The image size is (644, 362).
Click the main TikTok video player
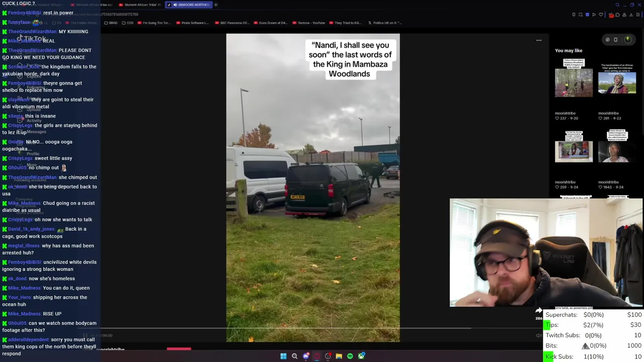click(313, 188)
